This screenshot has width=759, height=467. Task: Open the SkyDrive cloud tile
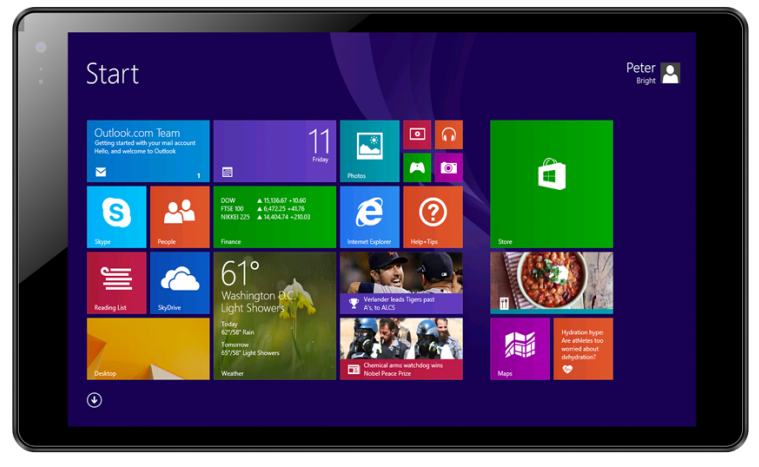click(180, 283)
